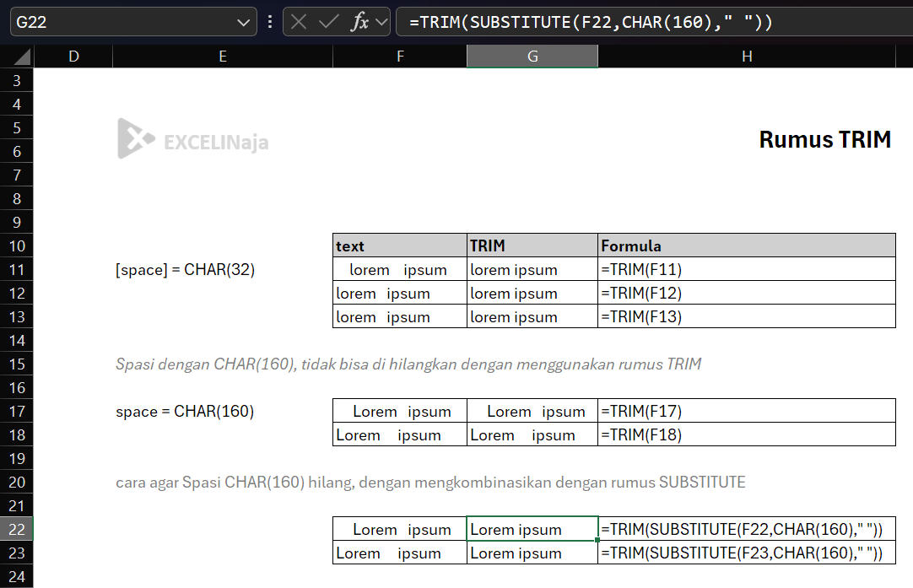Click the Select All corner triangle
Image resolution: width=913 pixels, height=588 pixels.
[x=22, y=57]
